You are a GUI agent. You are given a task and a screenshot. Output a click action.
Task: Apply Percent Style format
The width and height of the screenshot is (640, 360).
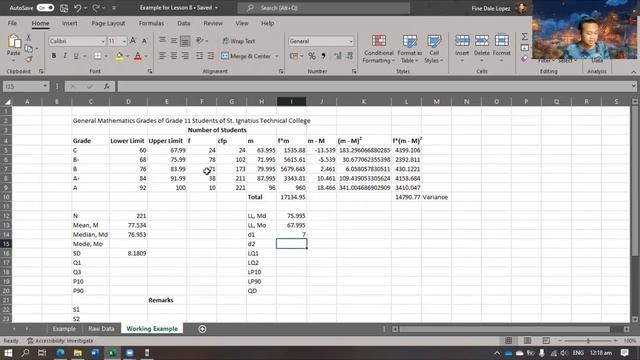312,56
